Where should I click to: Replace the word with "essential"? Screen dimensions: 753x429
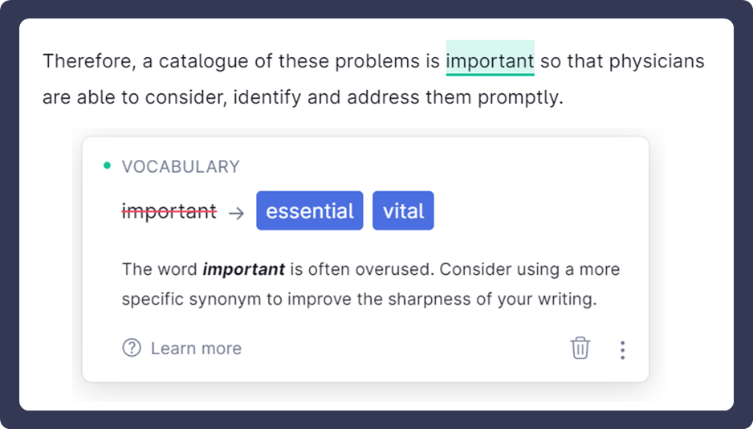pos(309,211)
